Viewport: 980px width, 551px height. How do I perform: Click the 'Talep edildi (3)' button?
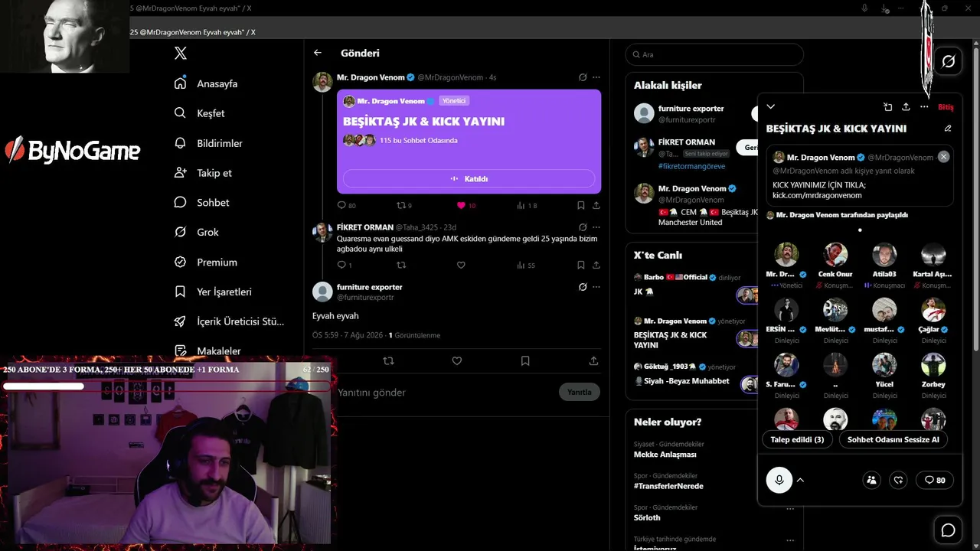tap(797, 439)
